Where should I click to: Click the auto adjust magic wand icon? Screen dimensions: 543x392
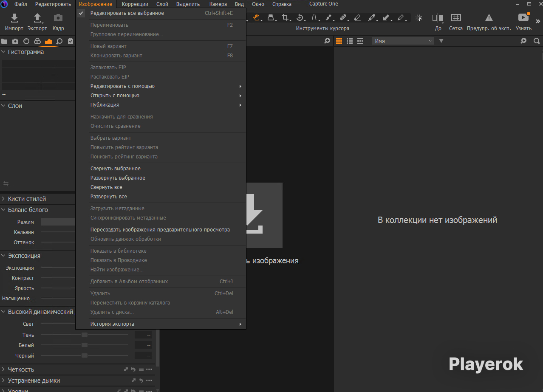pyautogui.click(x=419, y=18)
